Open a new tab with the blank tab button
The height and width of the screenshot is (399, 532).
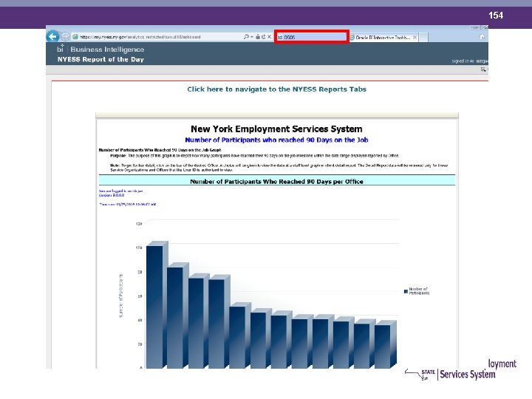[x=423, y=38]
